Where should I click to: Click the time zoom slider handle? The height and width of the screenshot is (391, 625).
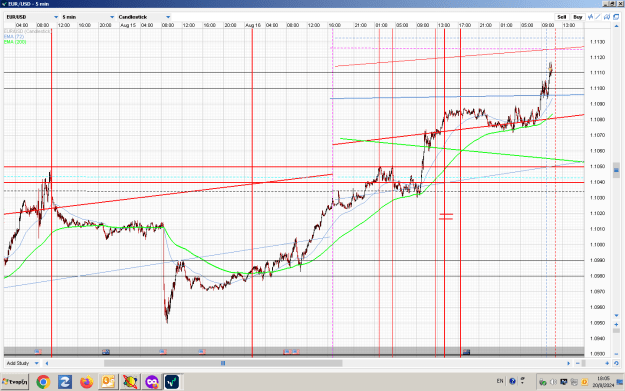pos(584,363)
